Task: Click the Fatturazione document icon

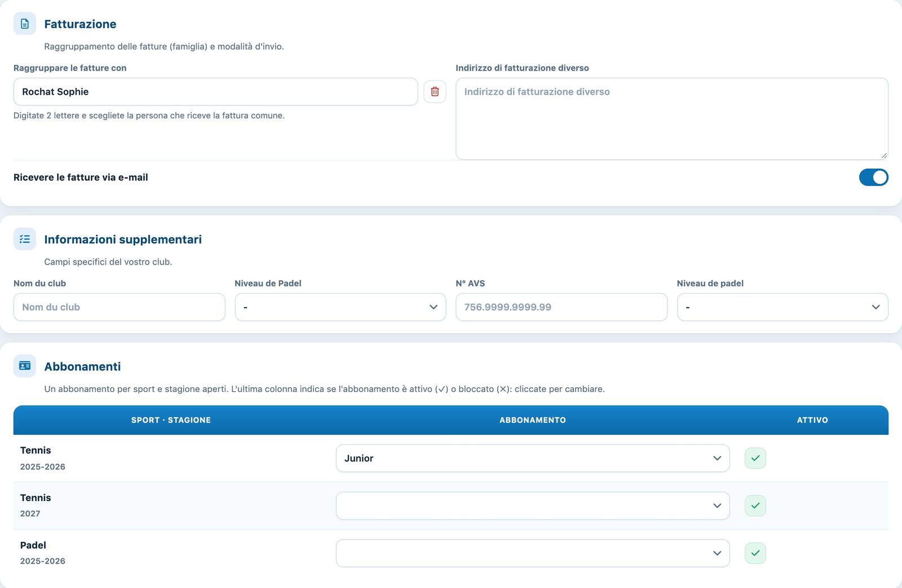Action: pos(25,24)
